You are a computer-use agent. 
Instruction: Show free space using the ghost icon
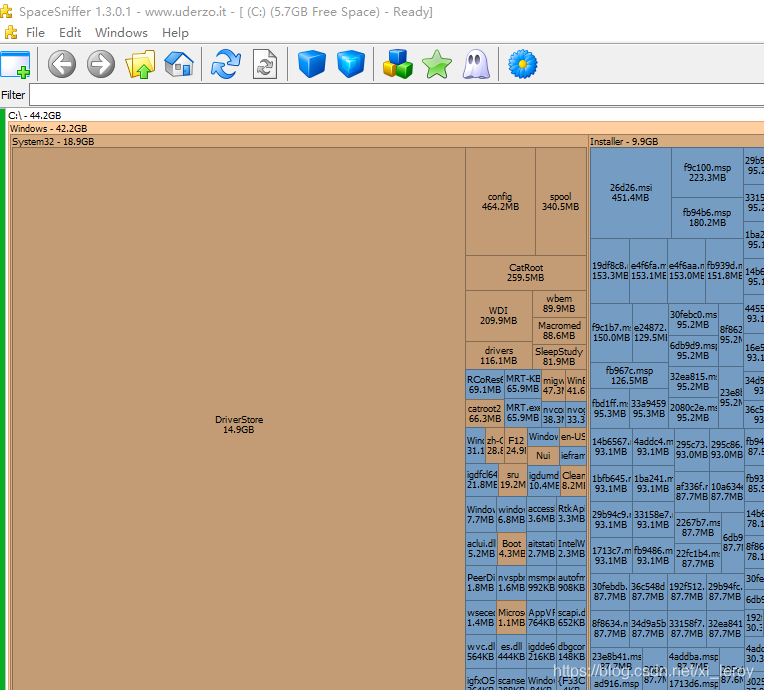point(476,65)
